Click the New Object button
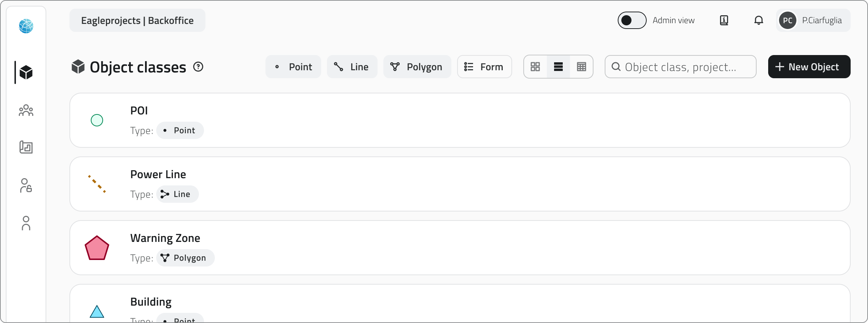The height and width of the screenshot is (323, 868). coord(809,67)
